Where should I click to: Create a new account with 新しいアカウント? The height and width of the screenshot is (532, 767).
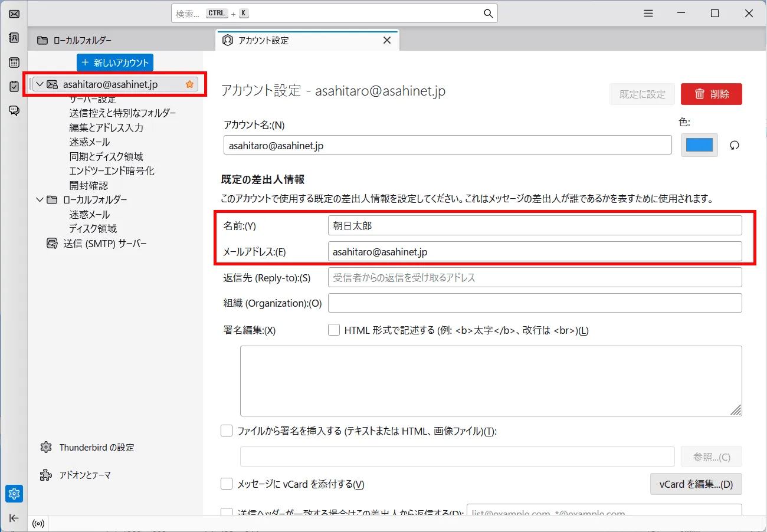coord(114,63)
